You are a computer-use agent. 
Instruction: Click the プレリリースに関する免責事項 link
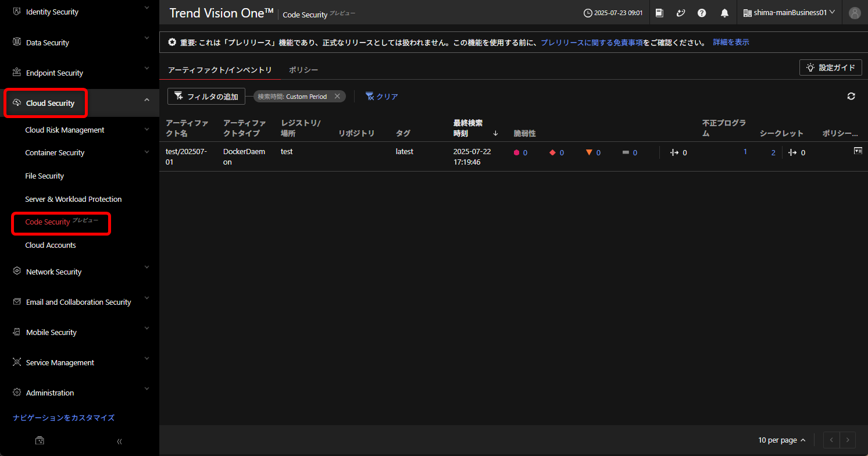point(592,42)
